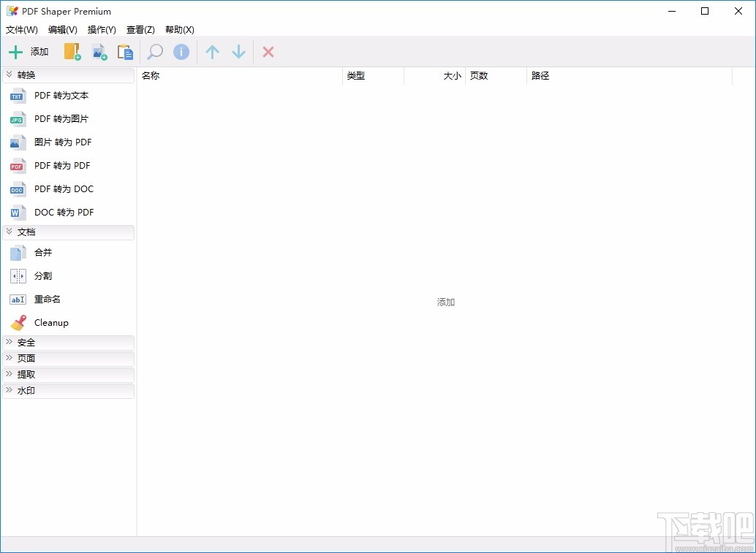Select the 分割 (split) tool
The width and height of the screenshot is (756, 553).
[x=42, y=275]
